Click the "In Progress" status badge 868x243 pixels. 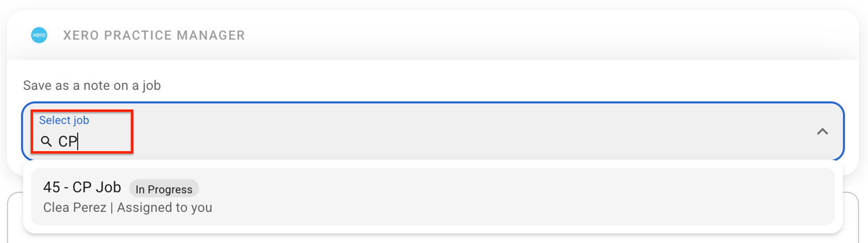click(164, 190)
